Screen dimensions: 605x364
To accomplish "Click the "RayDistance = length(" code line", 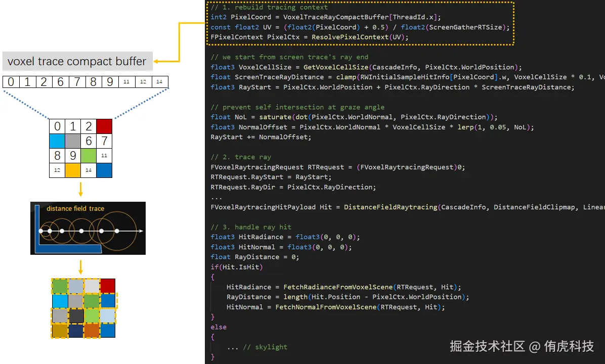I will (348, 297).
